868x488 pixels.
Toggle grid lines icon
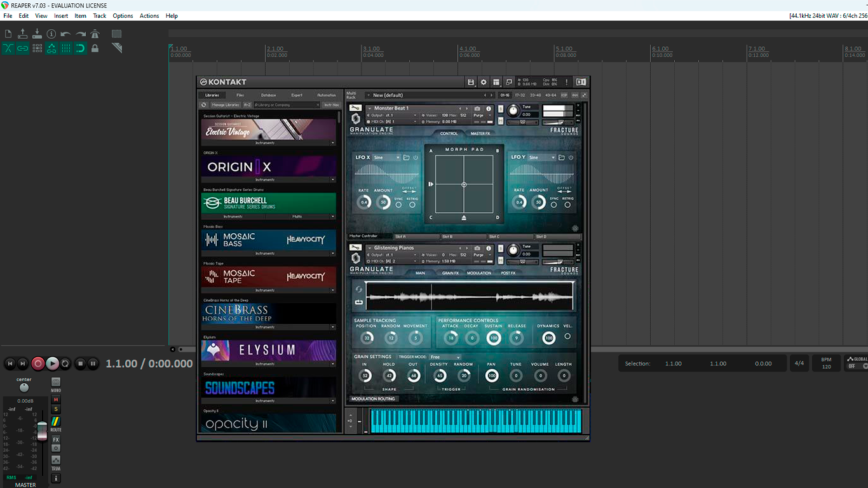66,48
